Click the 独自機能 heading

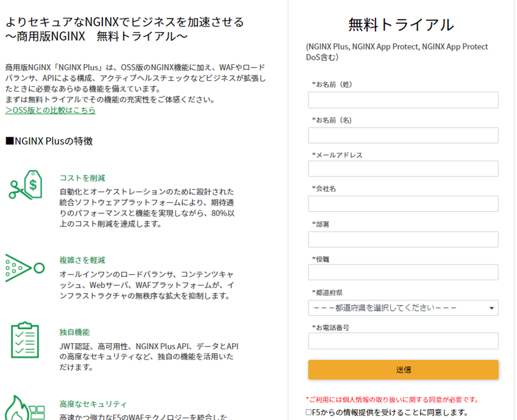(75, 332)
